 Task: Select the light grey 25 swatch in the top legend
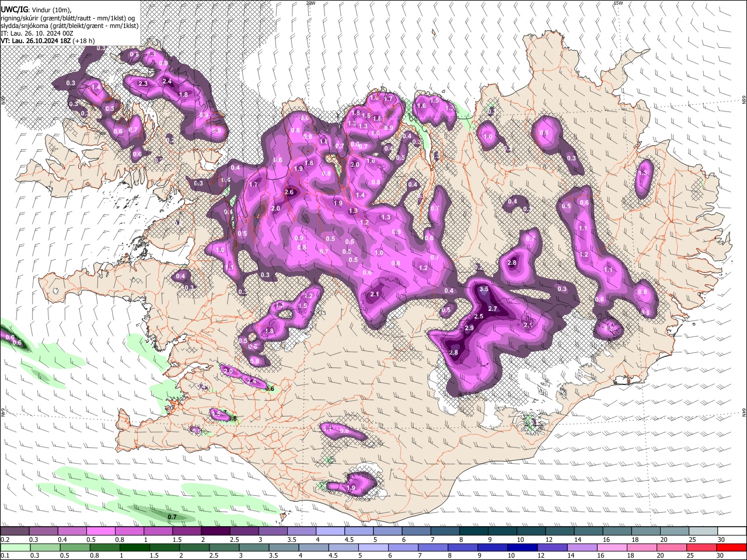pos(704,531)
